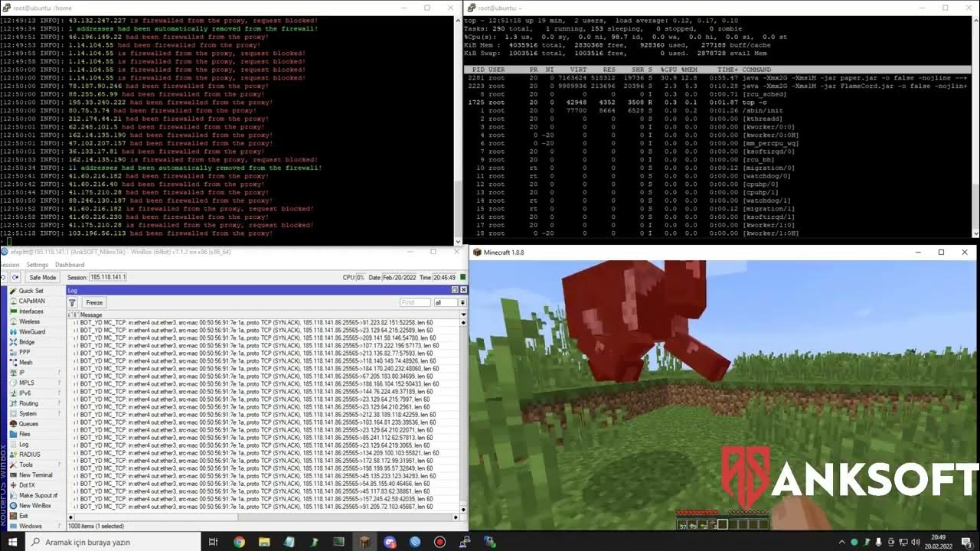Viewport: 980px width, 551px height.
Task: Expand the Windows submenu in WinBox
Action: click(x=34, y=527)
